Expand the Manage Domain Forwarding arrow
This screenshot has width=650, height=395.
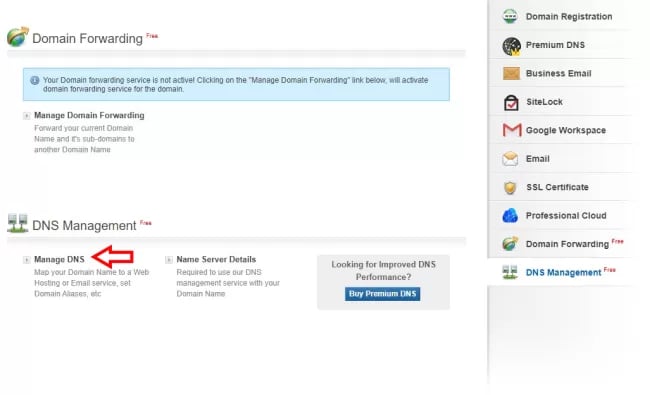[27, 116]
